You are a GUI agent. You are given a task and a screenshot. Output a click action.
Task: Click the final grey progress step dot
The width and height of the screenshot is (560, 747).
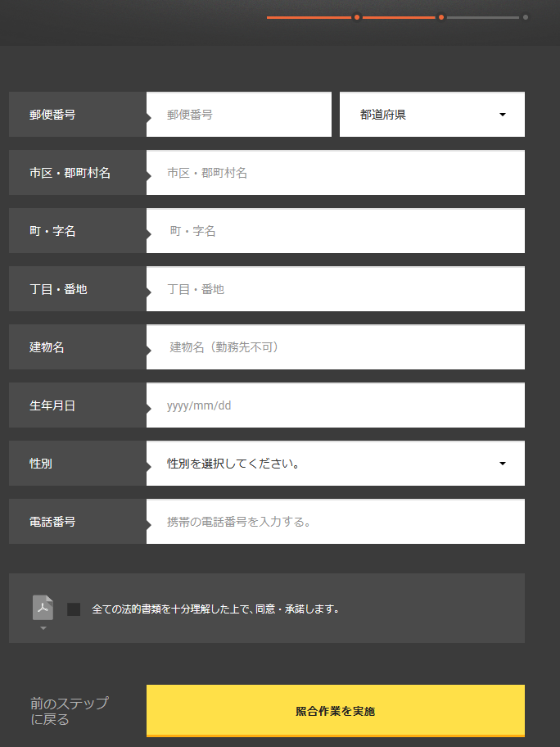coord(526,17)
